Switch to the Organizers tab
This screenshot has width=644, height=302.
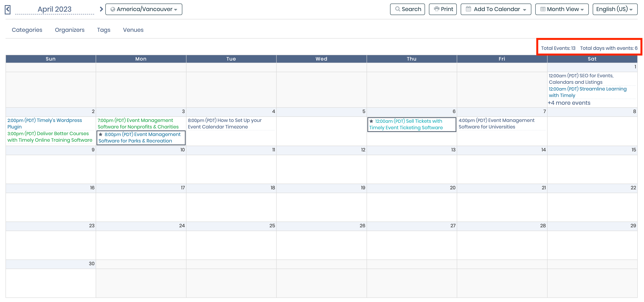69,30
